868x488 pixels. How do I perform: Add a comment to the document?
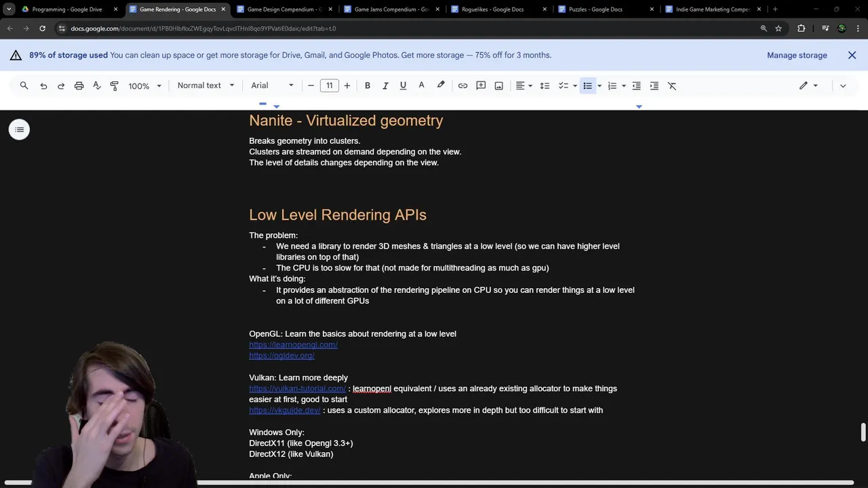point(481,85)
